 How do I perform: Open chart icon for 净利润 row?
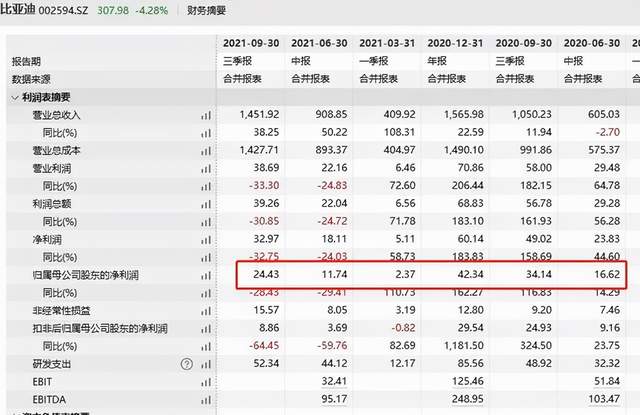206,240
